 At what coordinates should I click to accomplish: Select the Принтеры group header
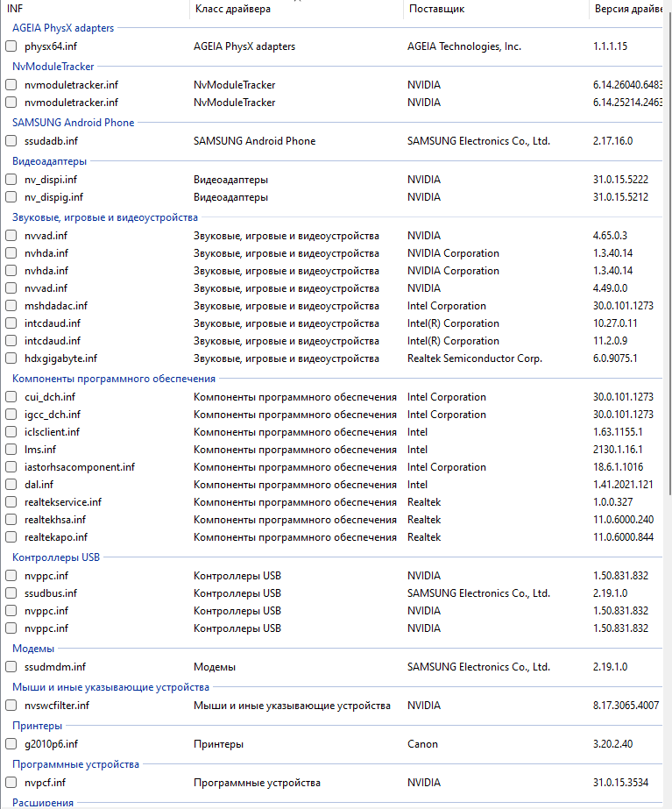click(x=37, y=726)
